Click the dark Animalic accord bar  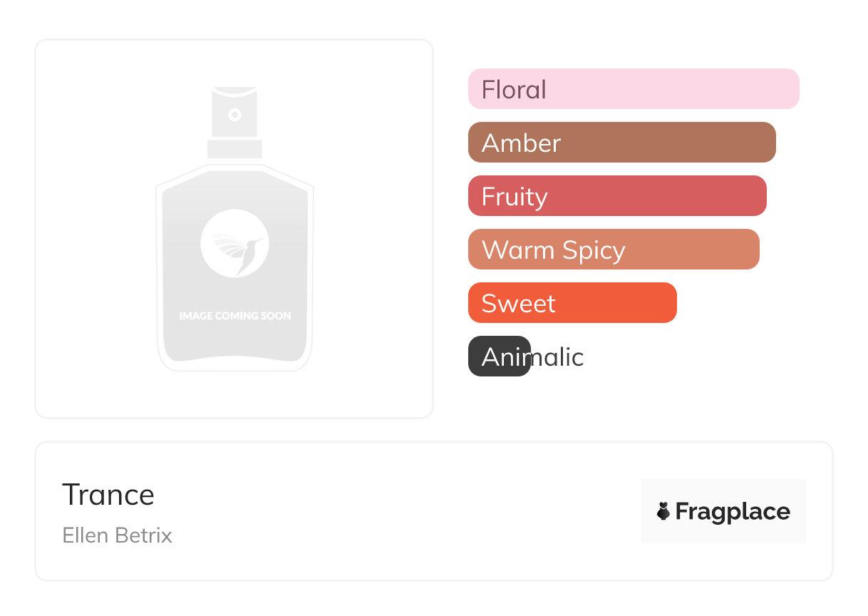[500, 356]
